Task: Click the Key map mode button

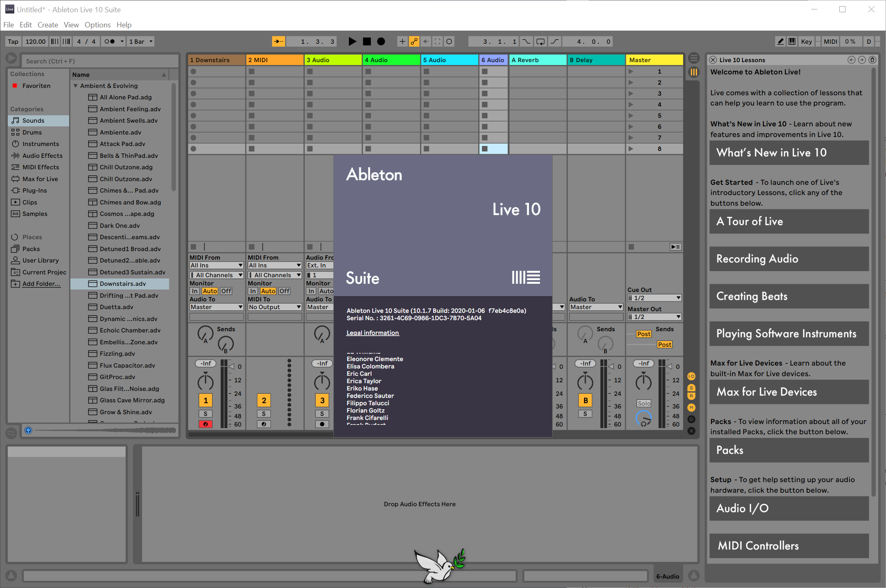Action: coord(806,41)
